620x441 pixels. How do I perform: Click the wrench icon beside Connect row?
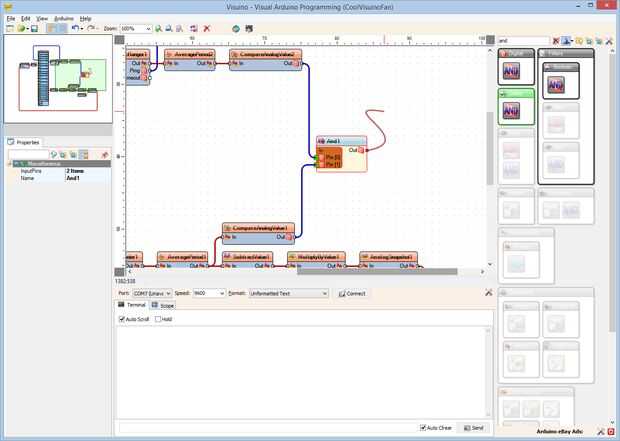point(488,293)
